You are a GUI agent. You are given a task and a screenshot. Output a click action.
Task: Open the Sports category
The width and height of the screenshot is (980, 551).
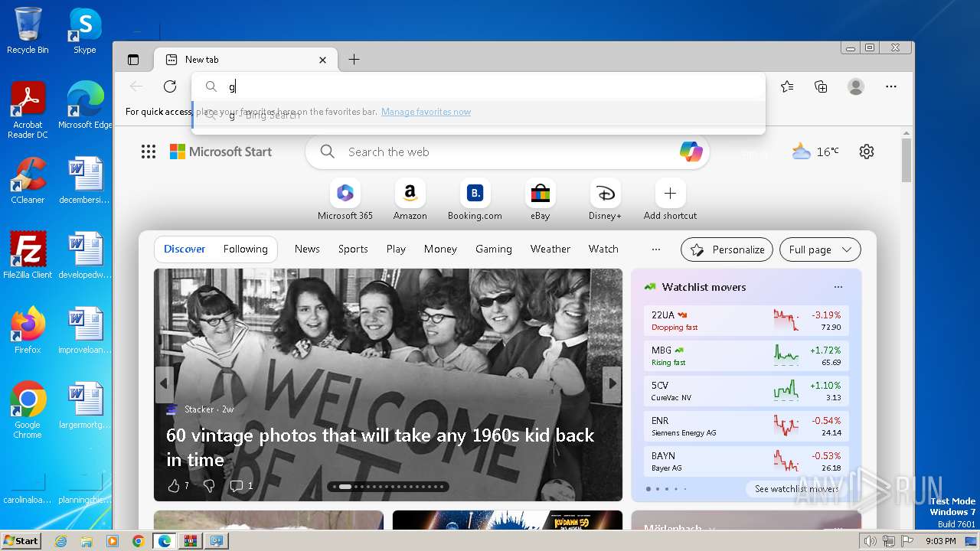(353, 249)
